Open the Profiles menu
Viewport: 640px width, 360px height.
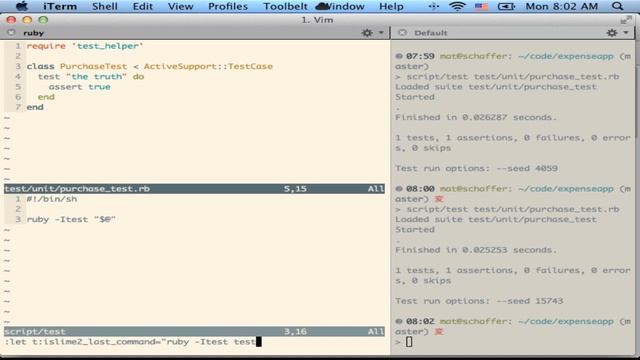pyautogui.click(x=228, y=7)
